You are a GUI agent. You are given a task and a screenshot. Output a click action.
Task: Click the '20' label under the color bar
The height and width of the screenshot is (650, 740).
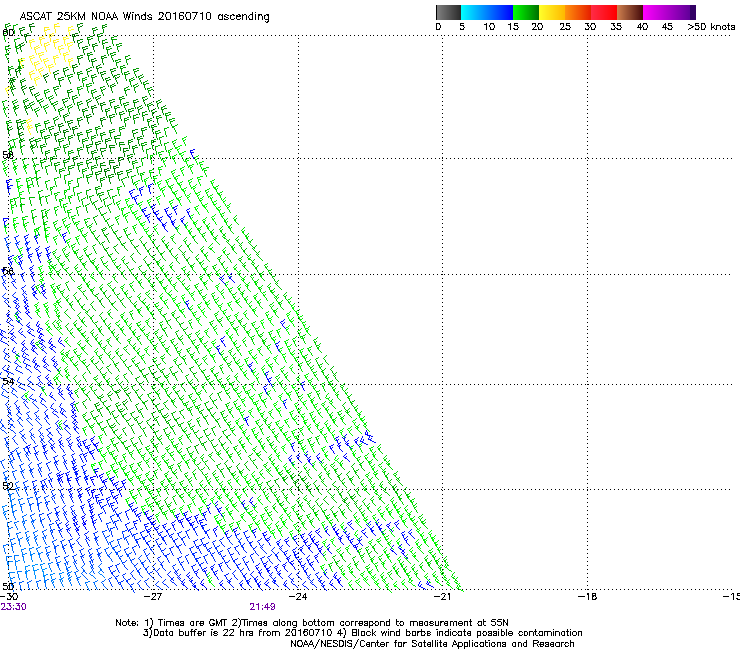(x=537, y=27)
